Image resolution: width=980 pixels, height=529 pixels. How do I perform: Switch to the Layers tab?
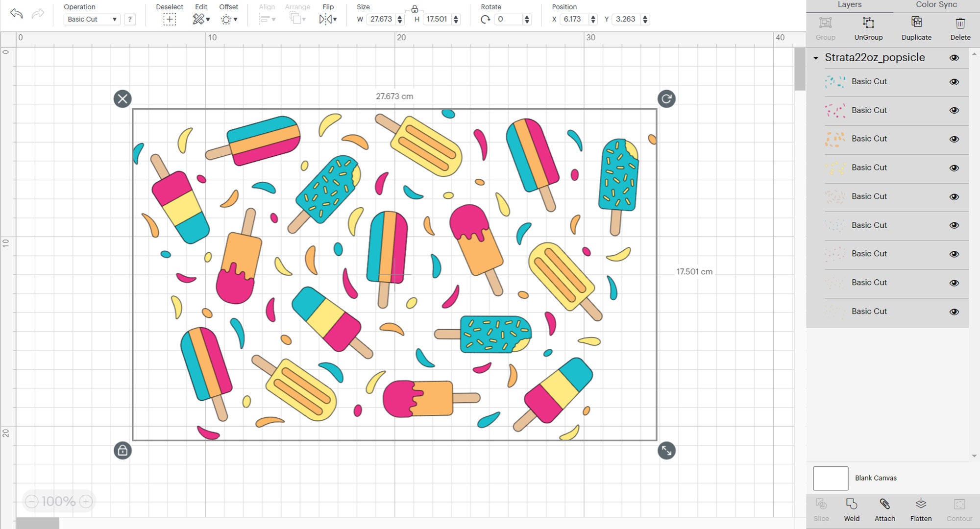point(849,5)
